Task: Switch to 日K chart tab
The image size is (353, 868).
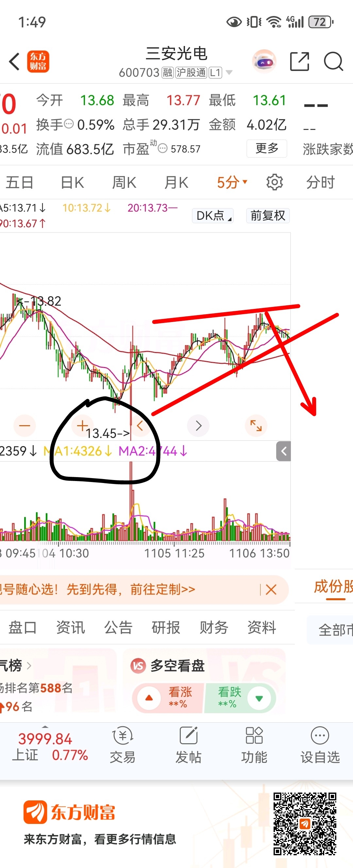Action: pos(72,182)
